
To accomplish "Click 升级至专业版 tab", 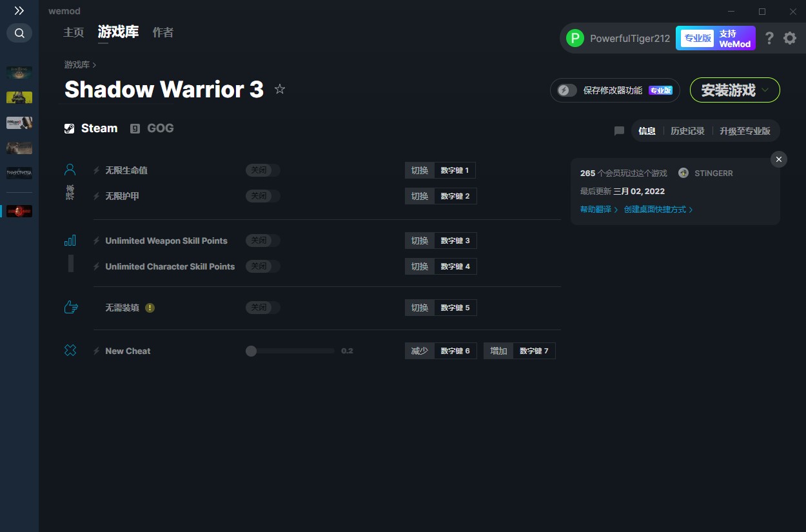I will tap(745, 131).
